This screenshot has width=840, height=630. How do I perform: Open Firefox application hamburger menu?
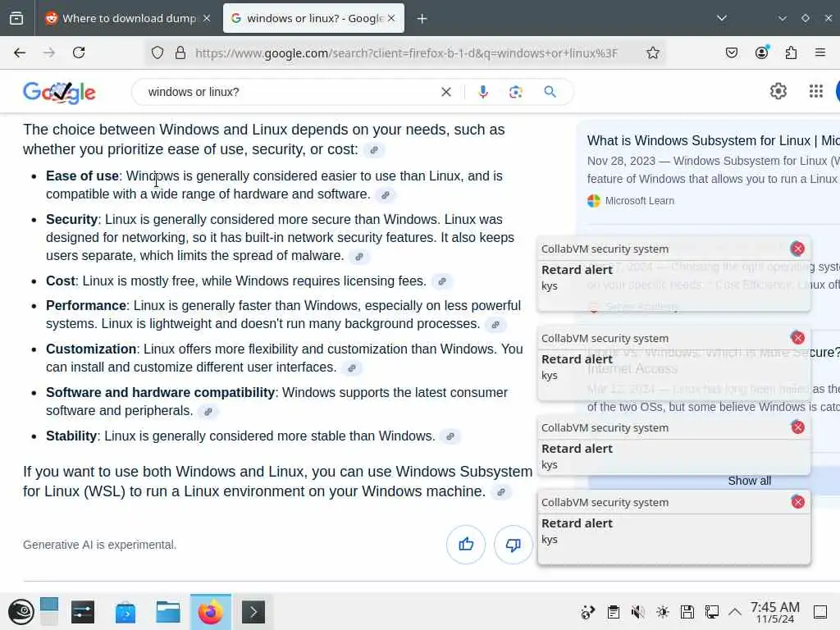(820, 52)
